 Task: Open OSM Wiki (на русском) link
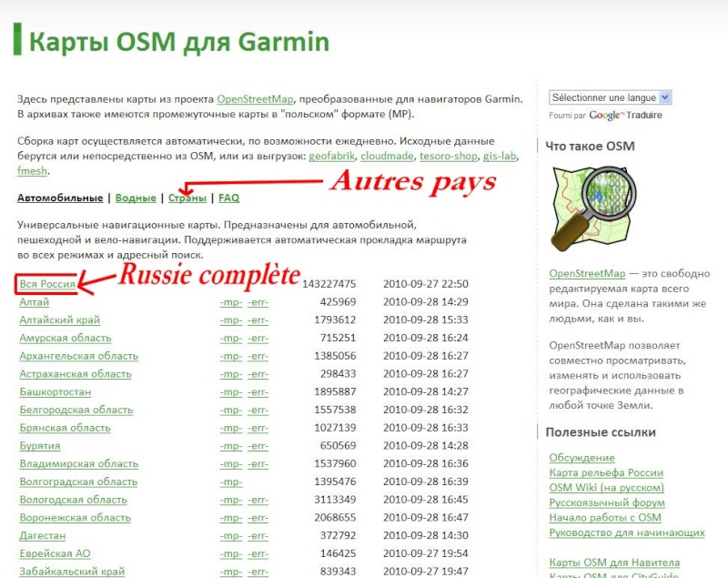click(606, 488)
